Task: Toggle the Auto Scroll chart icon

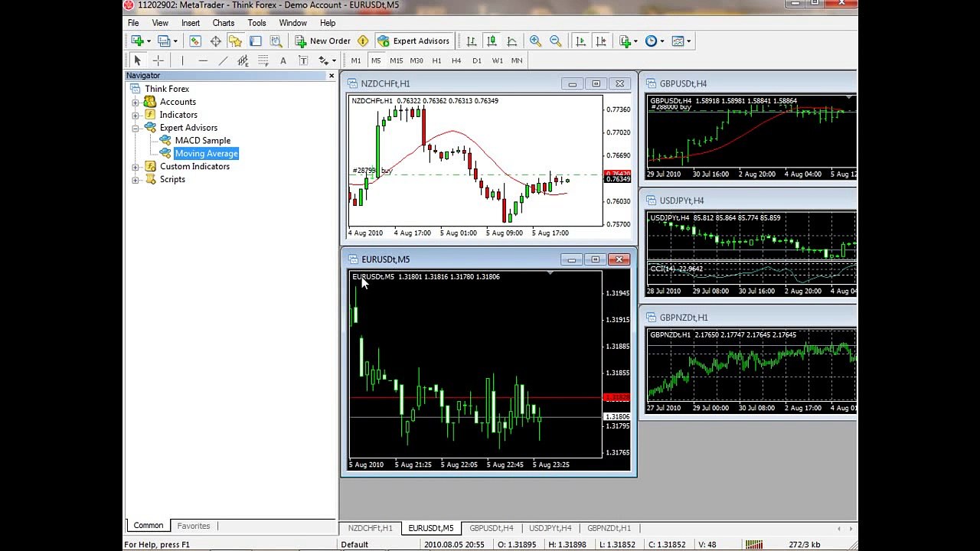Action: coord(580,41)
